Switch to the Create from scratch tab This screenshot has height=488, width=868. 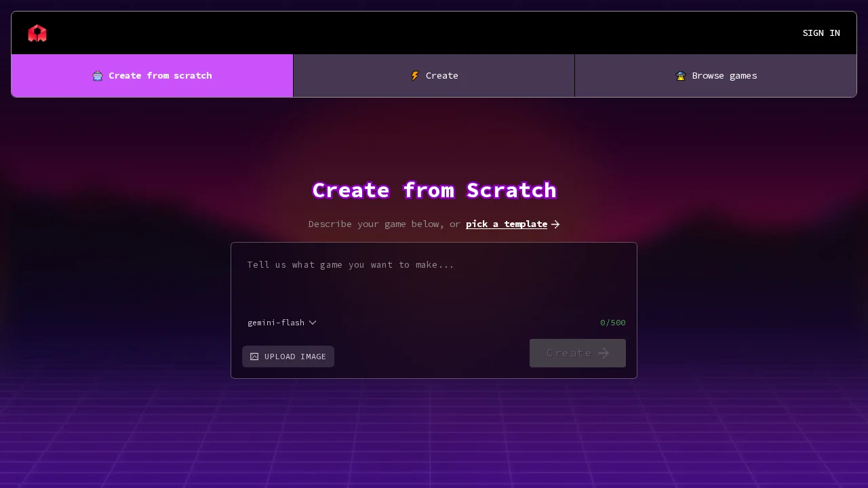(152, 76)
